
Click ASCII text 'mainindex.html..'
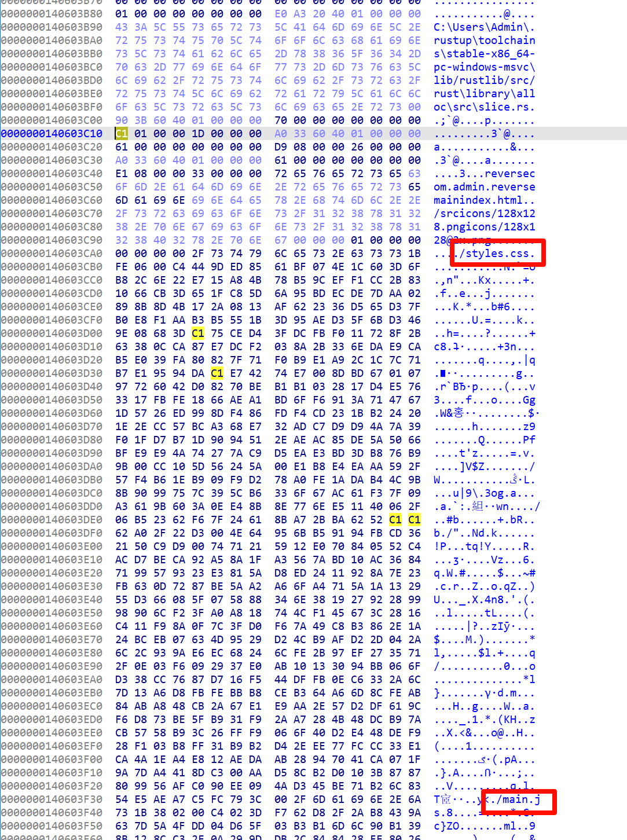(484, 200)
